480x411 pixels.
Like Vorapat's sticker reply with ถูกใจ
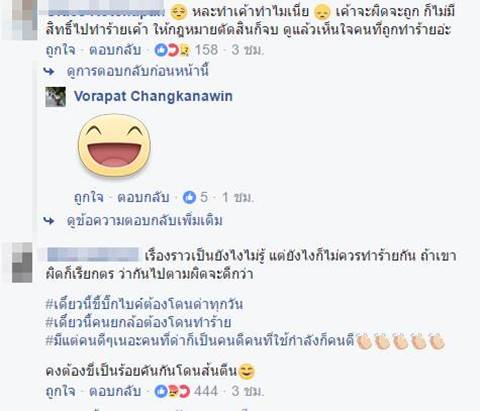(x=89, y=197)
